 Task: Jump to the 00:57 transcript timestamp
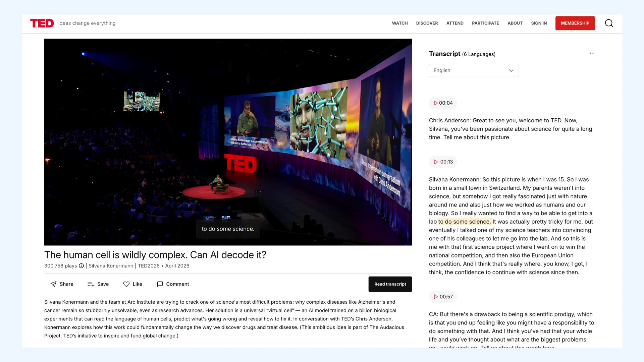tap(443, 297)
